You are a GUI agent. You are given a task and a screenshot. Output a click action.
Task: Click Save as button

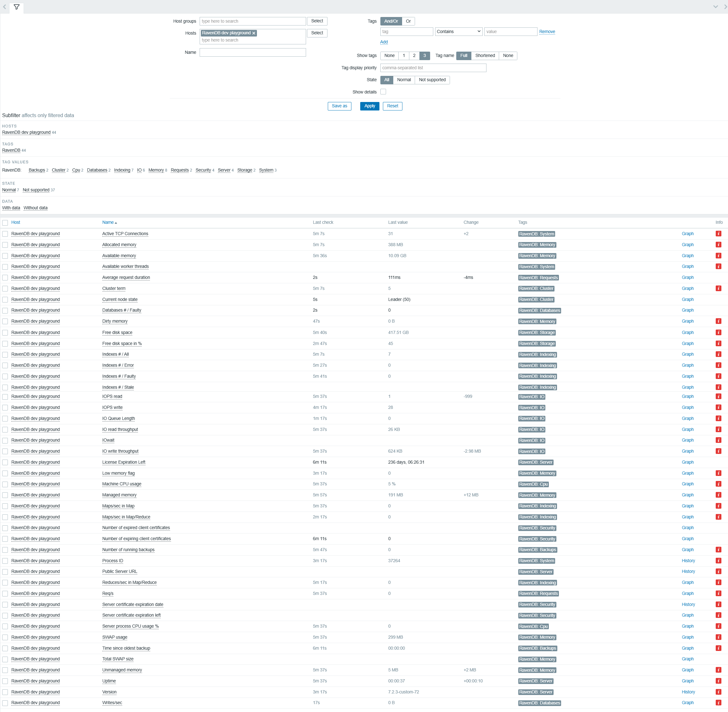pyautogui.click(x=339, y=106)
